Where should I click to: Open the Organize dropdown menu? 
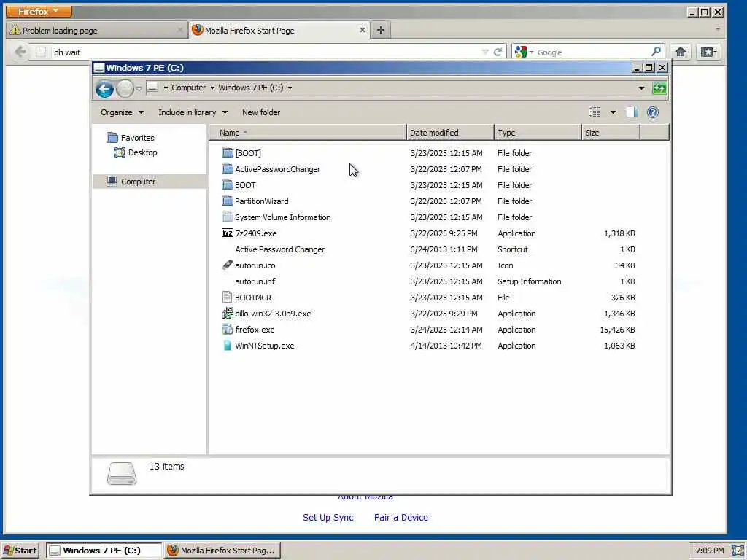122,112
